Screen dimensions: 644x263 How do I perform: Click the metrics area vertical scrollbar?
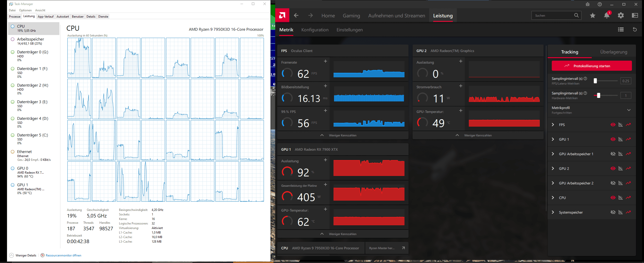click(546, 128)
